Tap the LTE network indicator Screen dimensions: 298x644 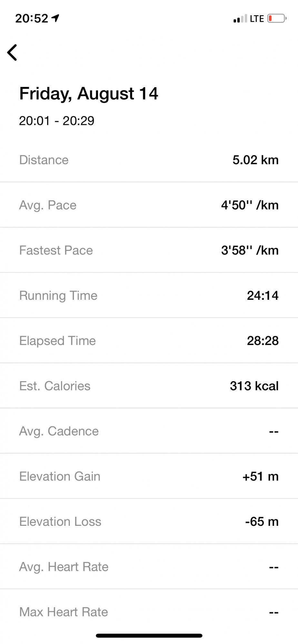click(x=257, y=19)
